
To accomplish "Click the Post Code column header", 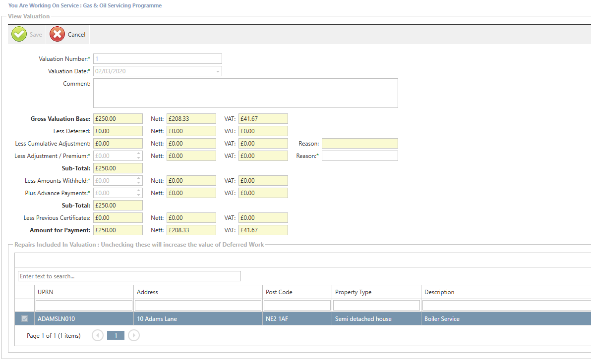I will (296, 292).
